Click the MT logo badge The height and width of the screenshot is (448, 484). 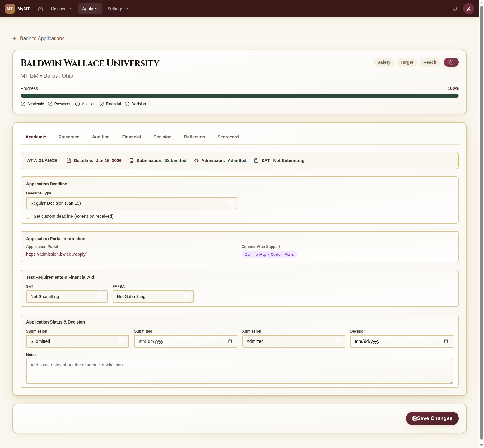point(10,9)
